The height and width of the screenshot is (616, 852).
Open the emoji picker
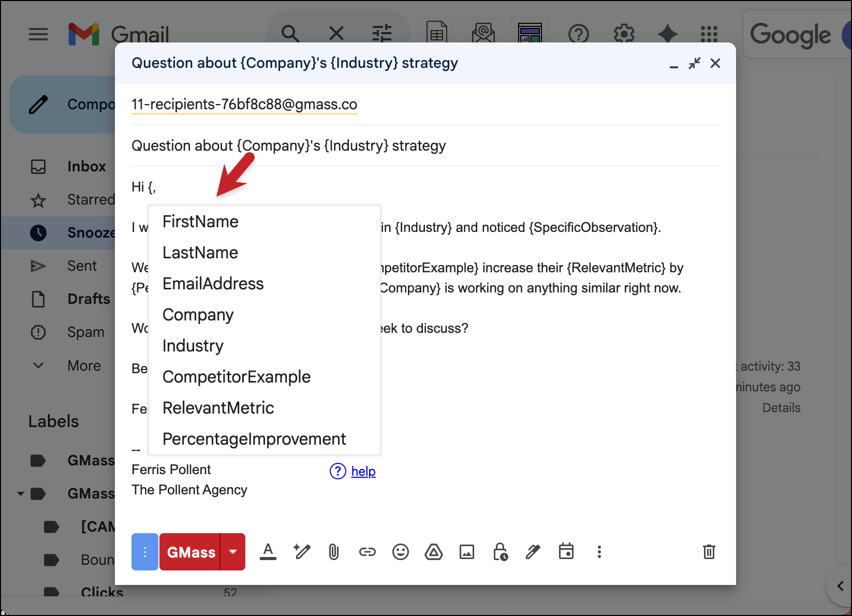[401, 552]
